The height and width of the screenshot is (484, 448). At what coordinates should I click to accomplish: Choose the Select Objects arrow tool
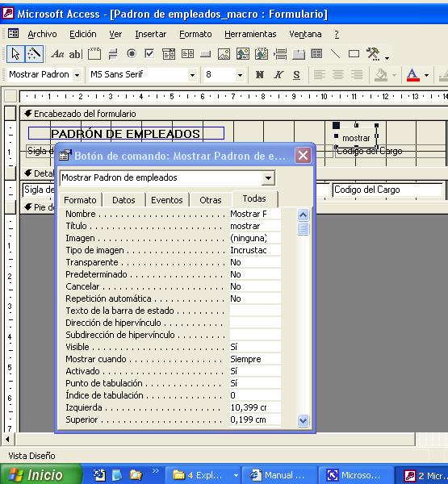click(15, 54)
